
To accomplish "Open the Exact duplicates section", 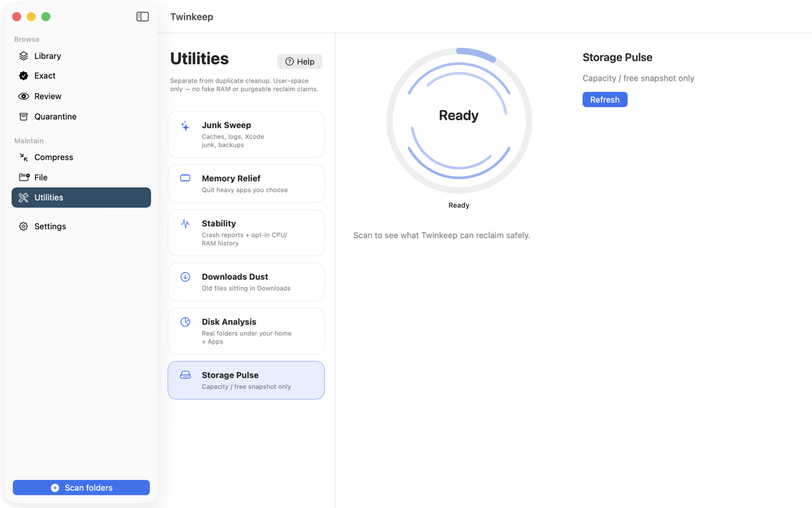I will tap(81, 76).
